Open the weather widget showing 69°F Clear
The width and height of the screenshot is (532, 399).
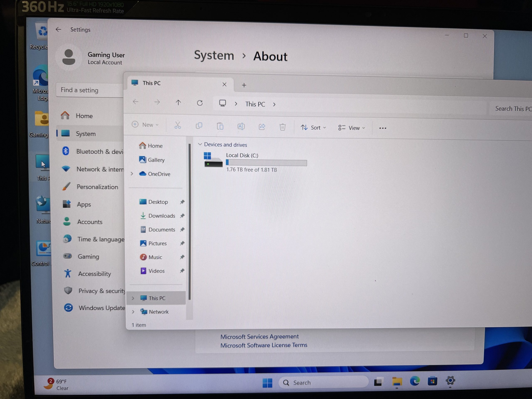[57, 384]
